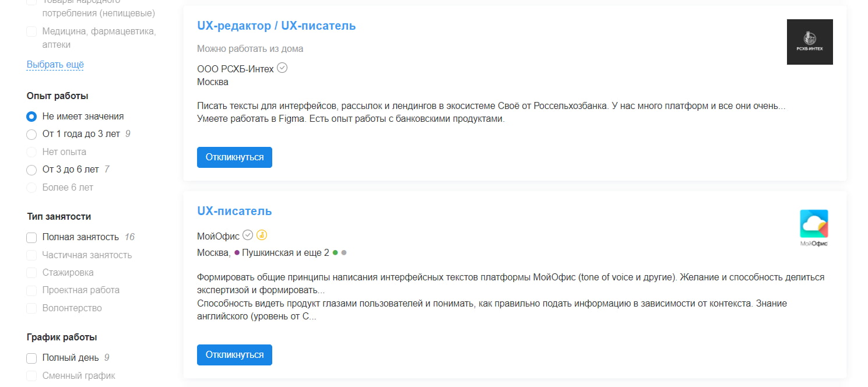This screenshot has height=387, width=868.
Task: Click Откликнуться on the РСХБ-Интех vacancy
Action: [x=234, y=157]
